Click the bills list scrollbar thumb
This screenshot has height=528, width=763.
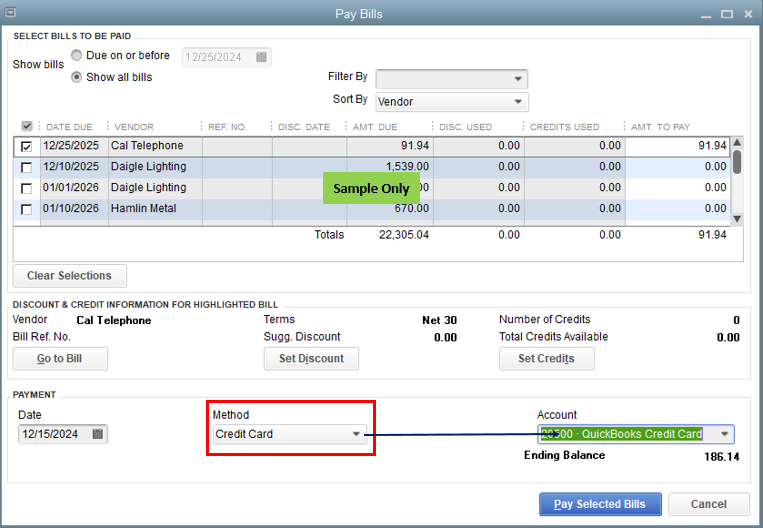click(x=737, y=162)
